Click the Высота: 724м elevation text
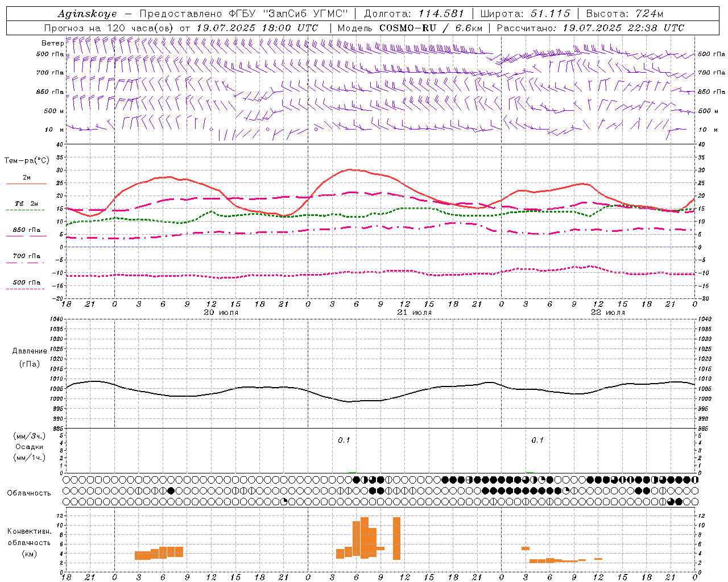Viewport: 728px width, 582px height. click(624, 14)
